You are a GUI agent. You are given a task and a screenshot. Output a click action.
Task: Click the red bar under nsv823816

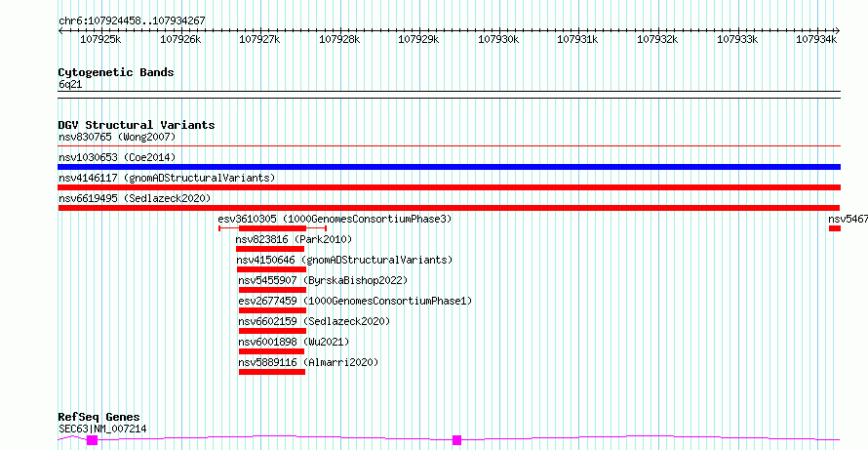coord(270,249)
